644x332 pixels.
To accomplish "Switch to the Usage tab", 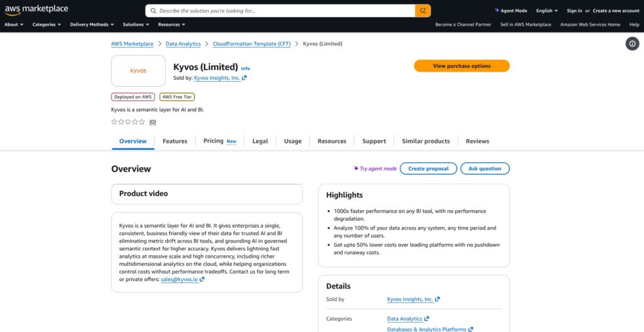I will pyautogui.click(x=293, y=141).
